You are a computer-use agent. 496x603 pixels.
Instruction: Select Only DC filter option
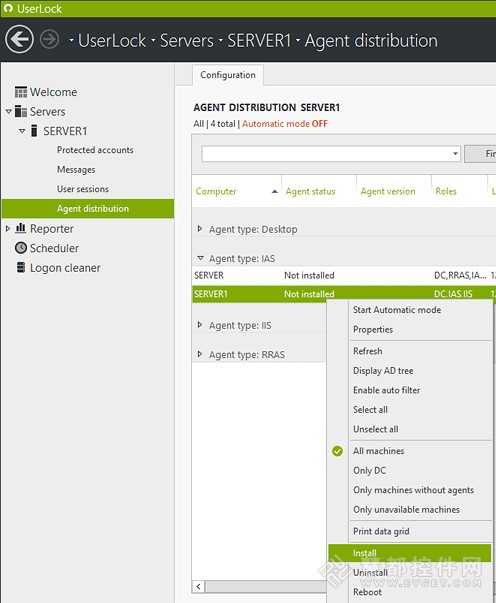369,471
